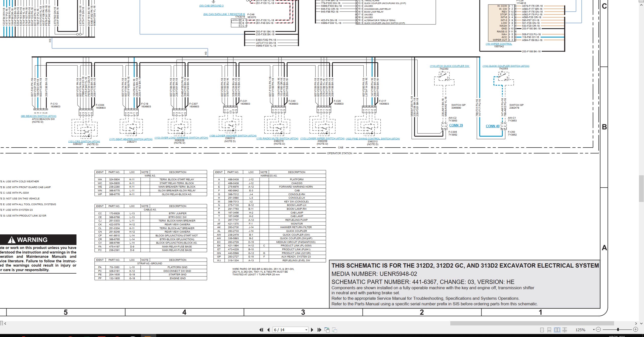
Task: Jump to the last page
Action: (319, 330)
